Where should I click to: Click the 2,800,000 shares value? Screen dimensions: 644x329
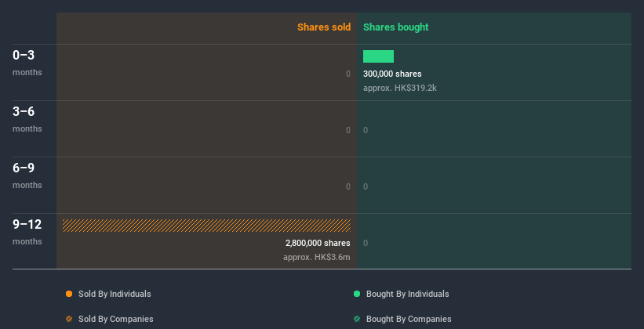coord(318,243)
